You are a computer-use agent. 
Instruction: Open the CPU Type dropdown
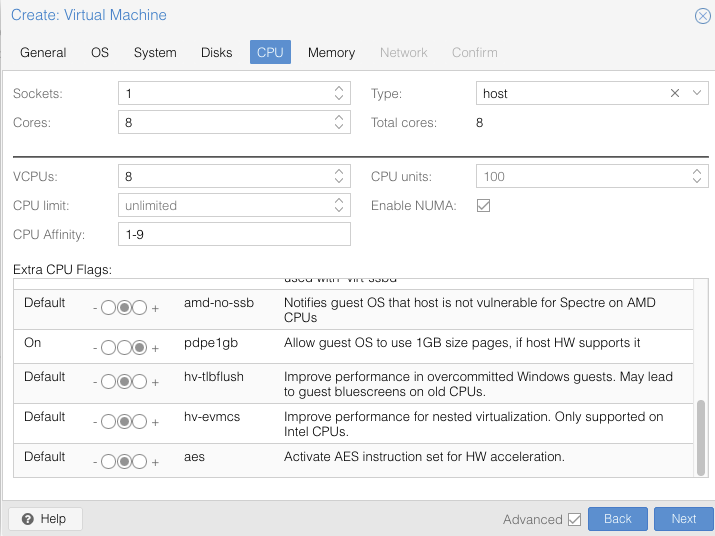pos(697,93)
